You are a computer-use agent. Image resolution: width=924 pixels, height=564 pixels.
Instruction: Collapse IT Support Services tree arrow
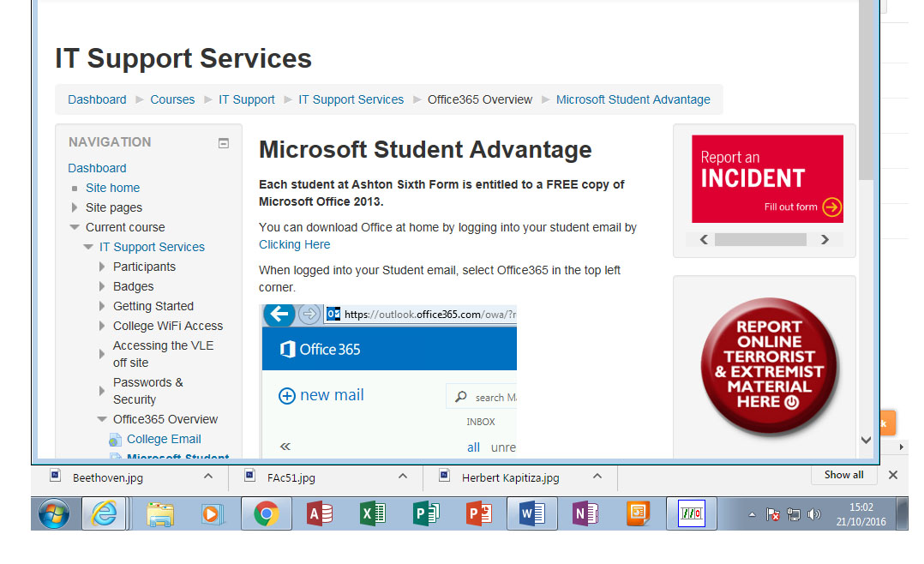87,247
